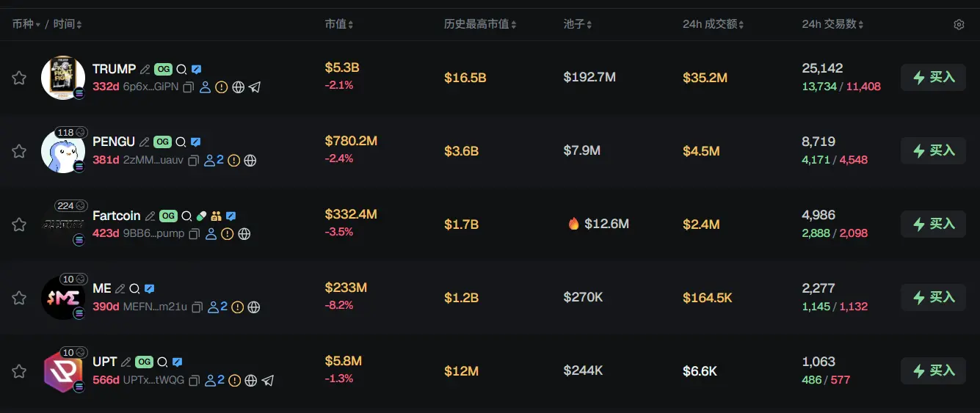The image size is (980, 413).
Task: Sort by 24h 成交额 column
Action: click(x=713, y=24)
